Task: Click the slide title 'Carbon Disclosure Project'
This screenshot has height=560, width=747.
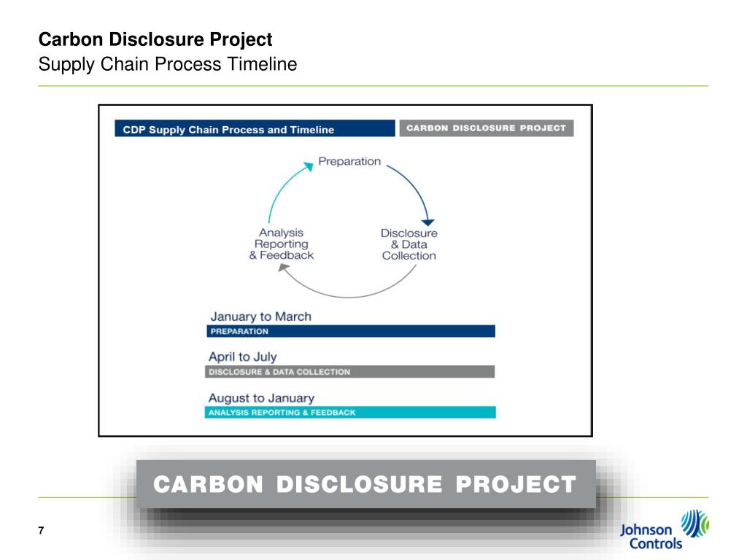Action: coord(155,39)
